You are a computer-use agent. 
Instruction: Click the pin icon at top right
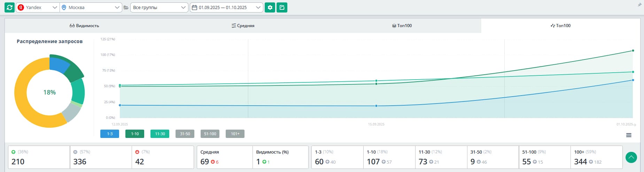coord(639,5)
